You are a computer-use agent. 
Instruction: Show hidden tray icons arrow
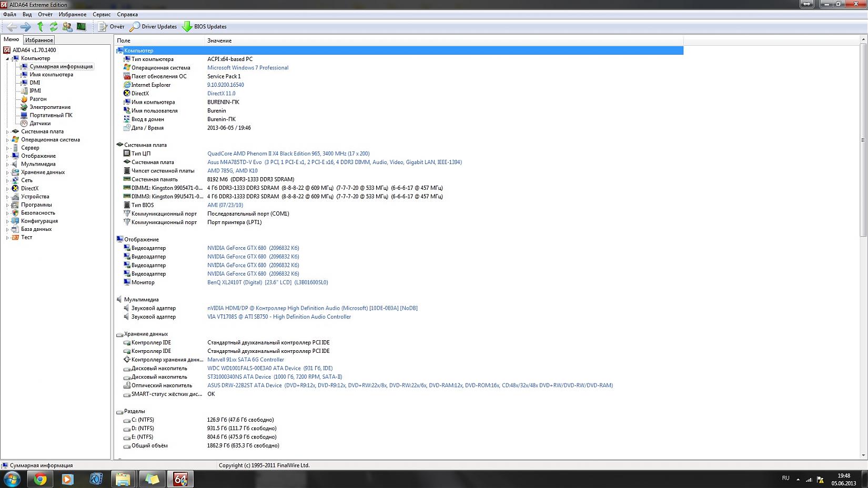pyautogui.click(x=798, y=480)
